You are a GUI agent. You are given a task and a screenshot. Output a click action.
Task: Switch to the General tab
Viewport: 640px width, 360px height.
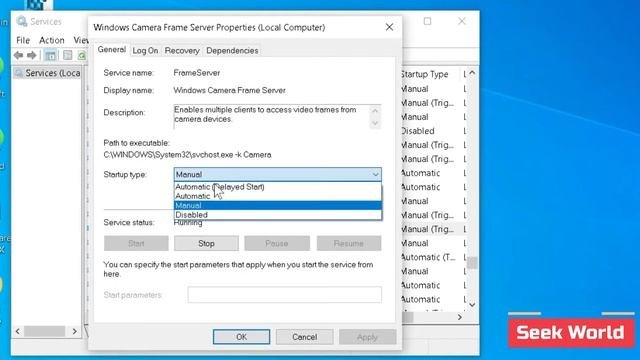[x=111, y=50]
